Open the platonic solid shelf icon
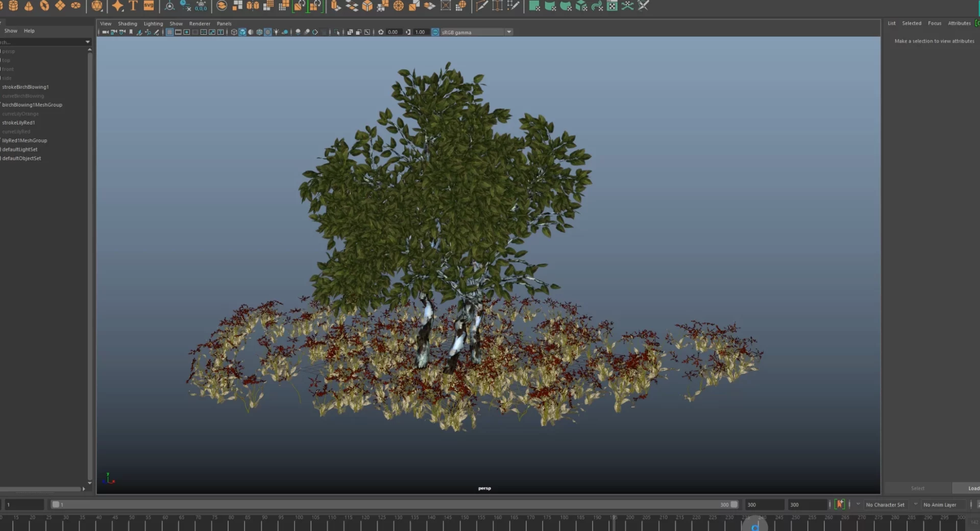 coord(97,6)
